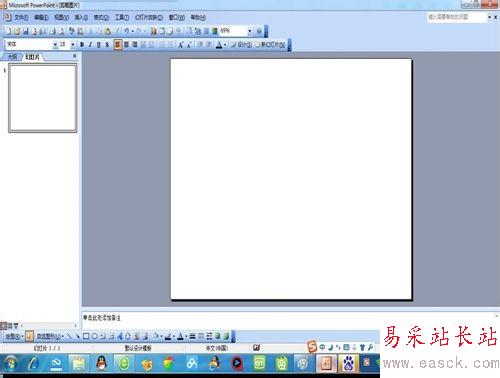
Task: Click the Arrow Style icon
Action: tap(209, 336)
